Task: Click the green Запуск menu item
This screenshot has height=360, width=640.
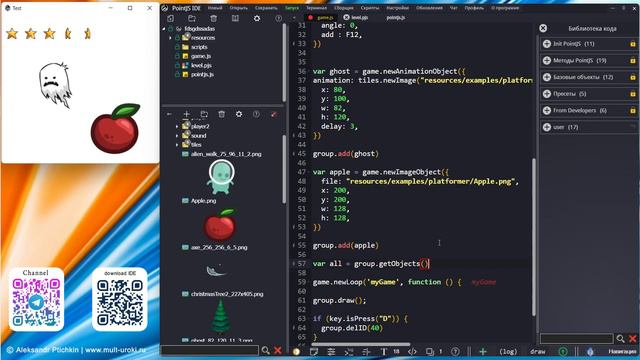Action: [x=291, y=8]
